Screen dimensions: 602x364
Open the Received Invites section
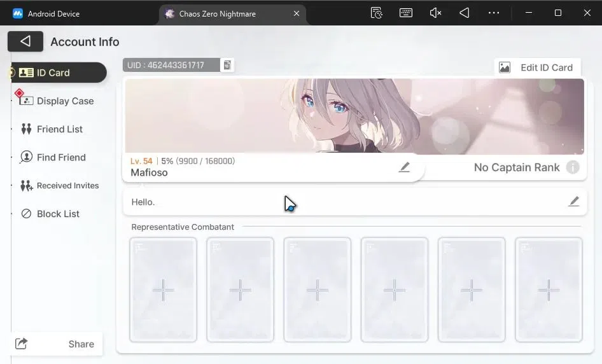[60, 185]
